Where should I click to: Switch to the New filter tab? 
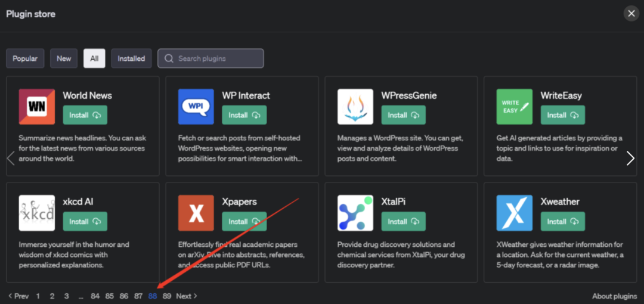(64, 58)
